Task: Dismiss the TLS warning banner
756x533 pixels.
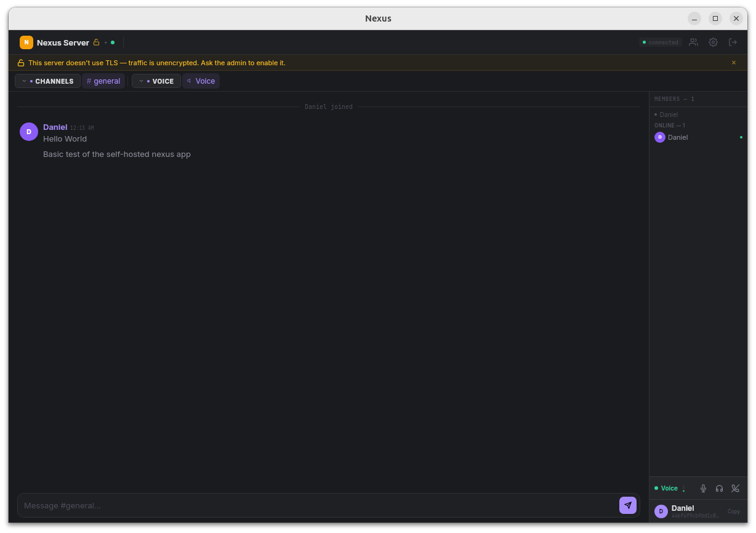Action: pos(733,62)
